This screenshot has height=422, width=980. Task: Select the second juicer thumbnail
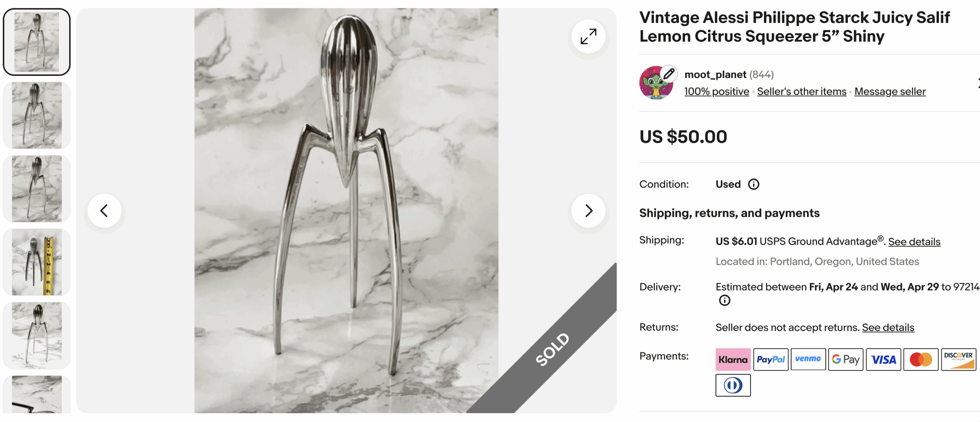coord(37,115)
